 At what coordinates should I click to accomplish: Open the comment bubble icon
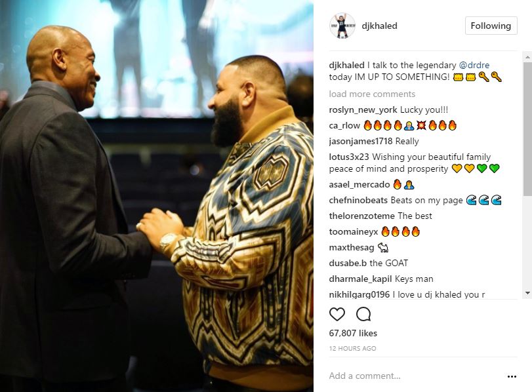click(363, 315)
